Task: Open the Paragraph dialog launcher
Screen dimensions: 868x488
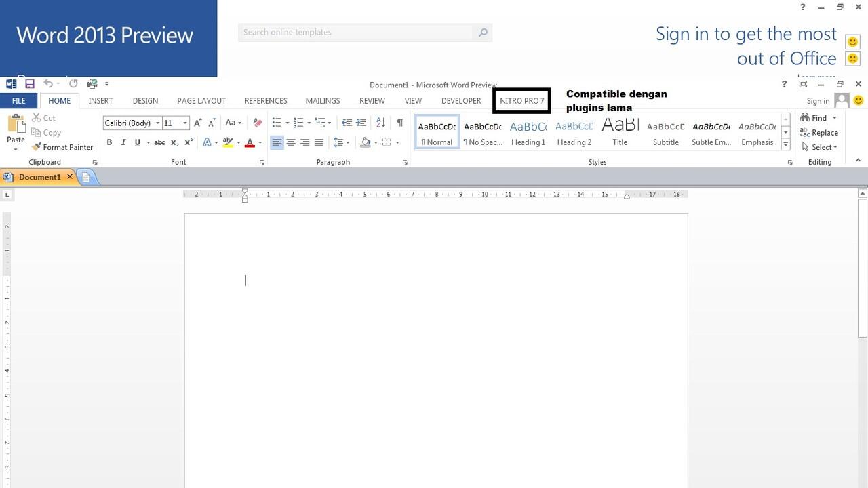Action: (405, 163)
